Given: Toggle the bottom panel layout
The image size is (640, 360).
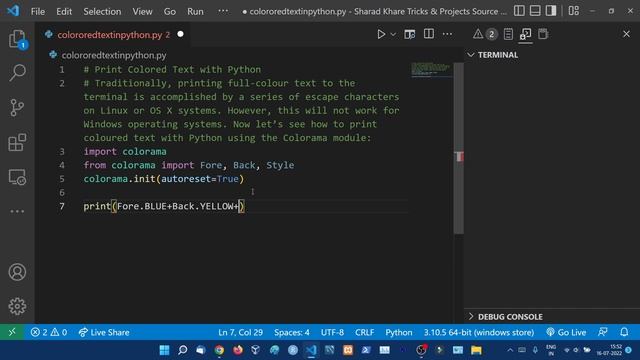Looking at the screenshot, I should [x=535, y=11].
